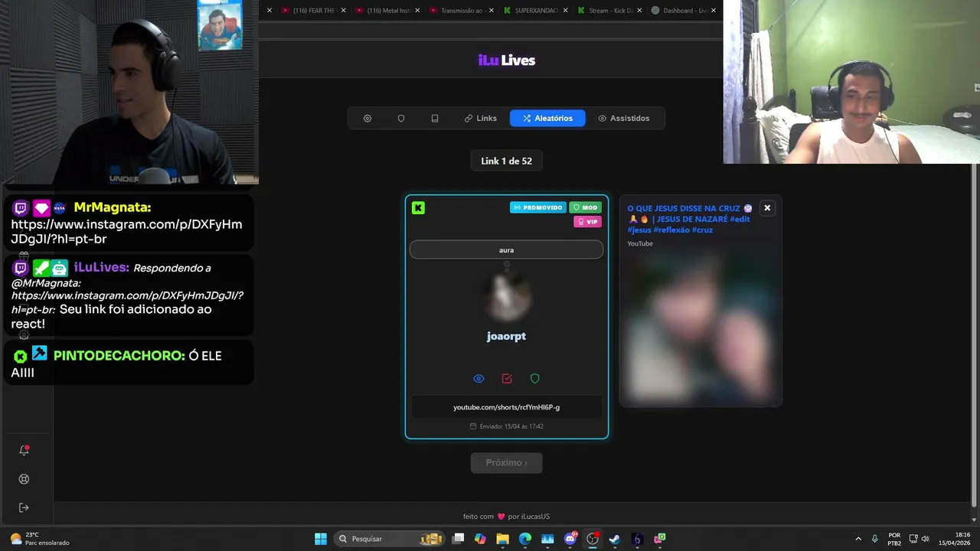Open MrMagnata's Instagram link in chat
980x551 pixels.
(x=126, y=232)
